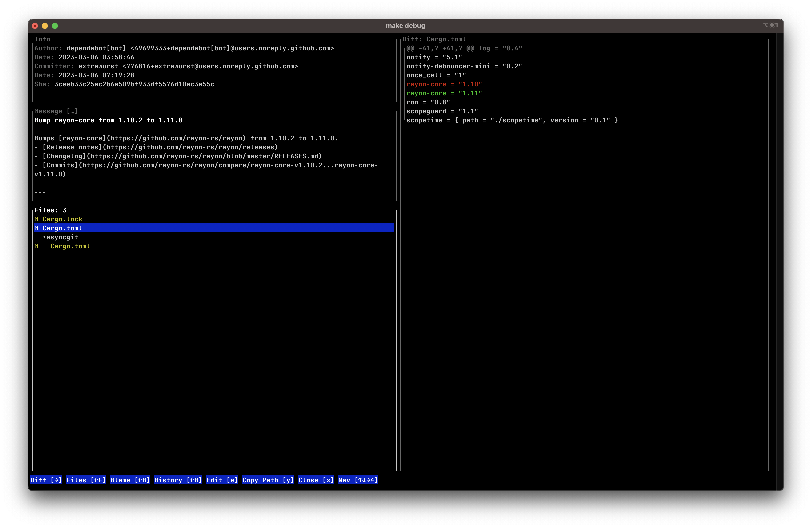Click the author date 2023-03-06 03:58:46
This screenshot has width=812, height=528.
(96, 57)
